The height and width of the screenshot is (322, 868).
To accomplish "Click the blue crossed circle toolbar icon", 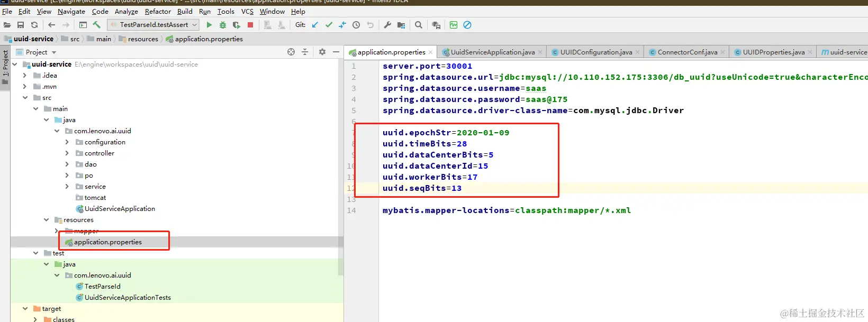I will [x=467, y=25].
